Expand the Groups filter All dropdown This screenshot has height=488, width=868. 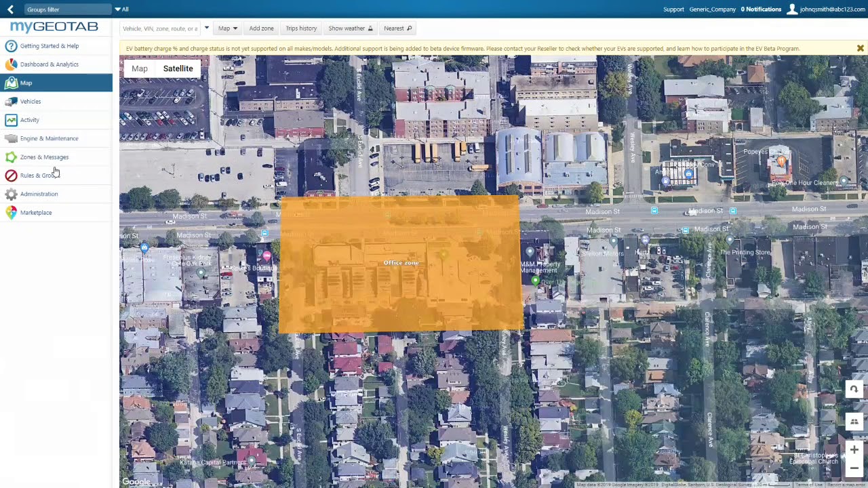coord(121,9)
